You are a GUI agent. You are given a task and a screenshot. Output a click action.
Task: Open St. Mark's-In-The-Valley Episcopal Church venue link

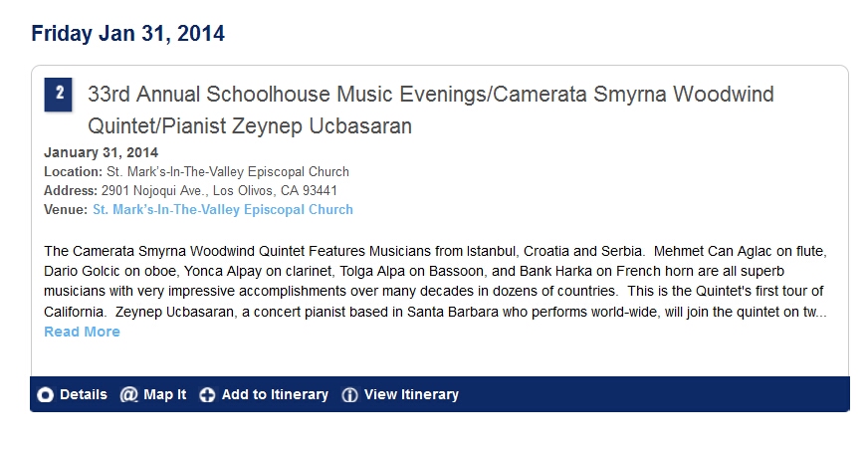223,209
